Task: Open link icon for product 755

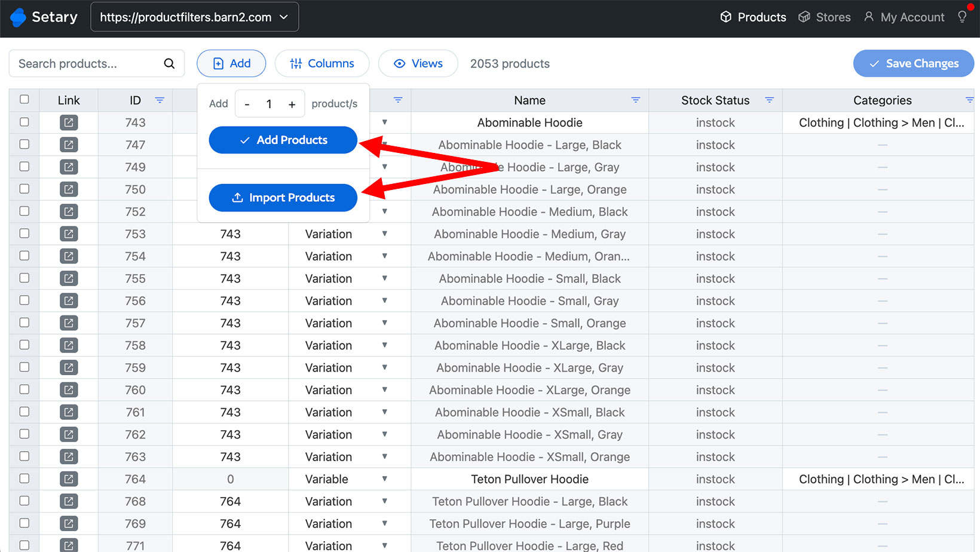Action: point(69,278)
